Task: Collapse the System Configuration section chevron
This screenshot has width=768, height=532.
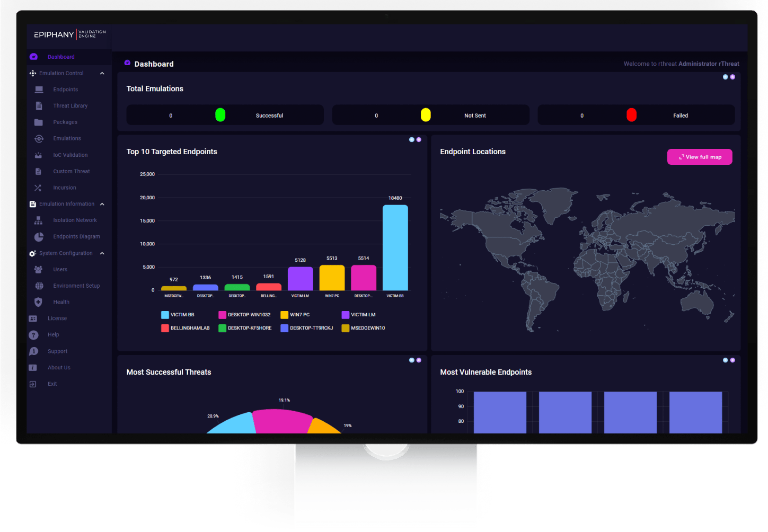Action: 102,254
